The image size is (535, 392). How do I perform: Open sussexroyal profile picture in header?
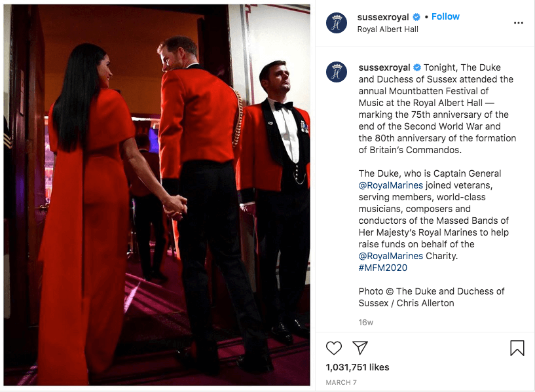(x=337, y=23)
